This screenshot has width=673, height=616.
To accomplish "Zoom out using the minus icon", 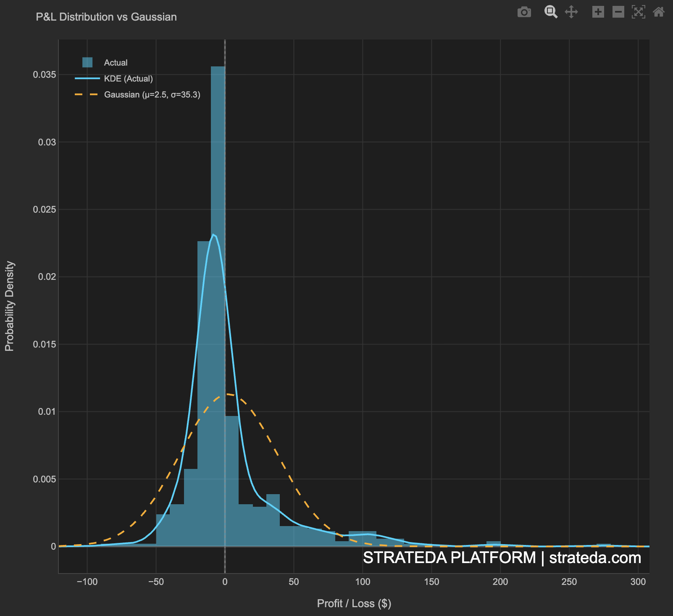I will pyautogui.click(x=617, y=12).
